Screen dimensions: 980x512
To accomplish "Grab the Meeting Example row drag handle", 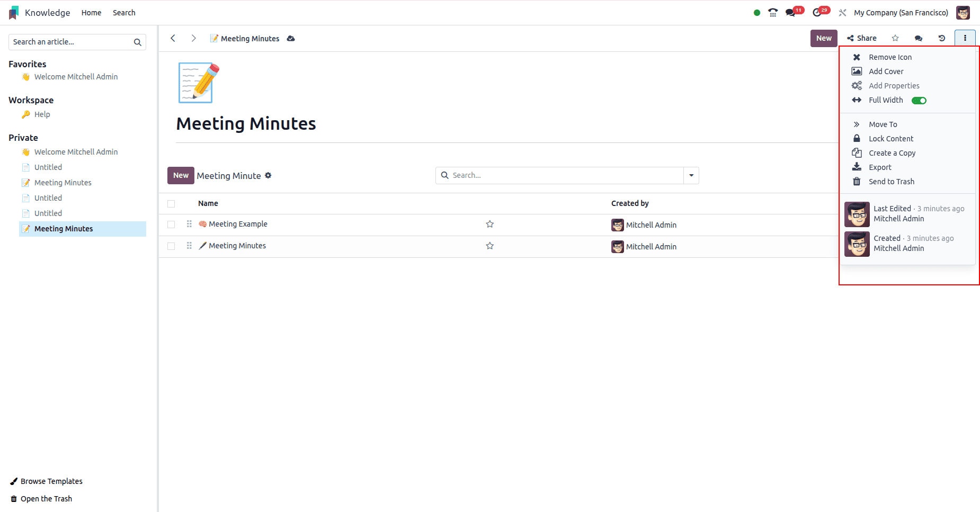I will click(x=189, y=224).
